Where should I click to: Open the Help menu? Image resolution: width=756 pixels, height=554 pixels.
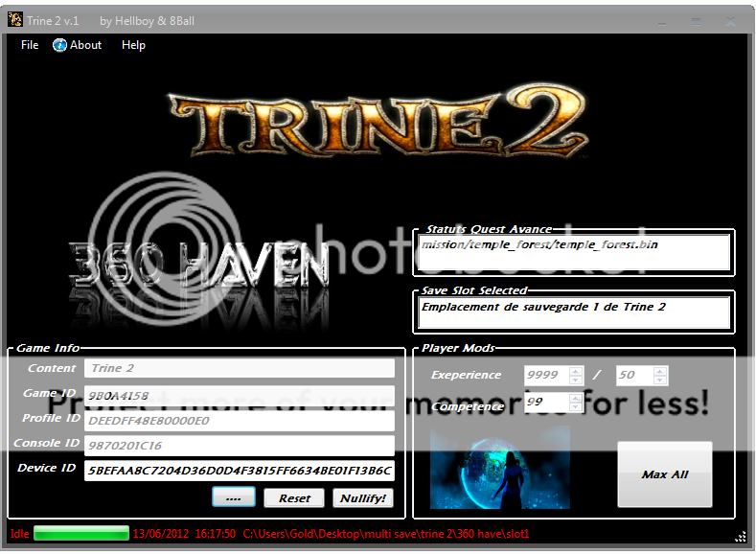133,45
